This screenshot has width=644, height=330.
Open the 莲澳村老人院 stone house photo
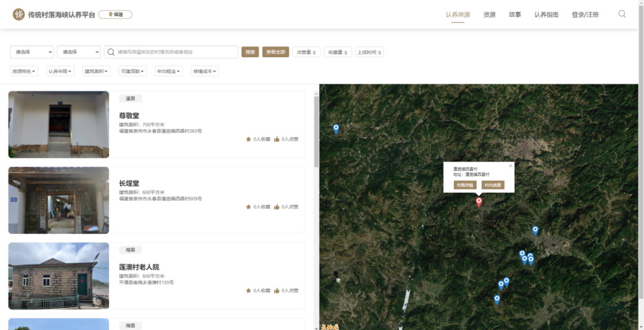tap(58, 276)
